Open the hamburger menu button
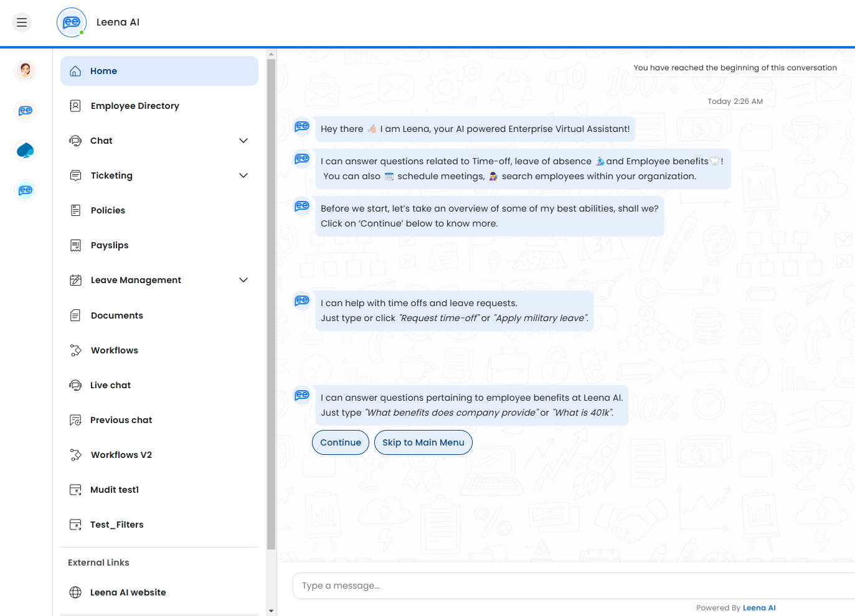The image size is (855, 616). 22,22
